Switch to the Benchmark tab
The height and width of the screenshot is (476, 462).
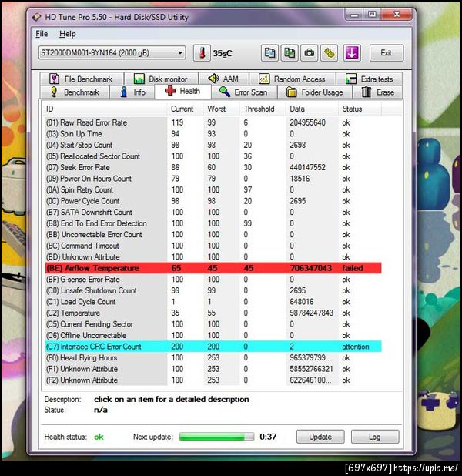click(x=75, y=92)
